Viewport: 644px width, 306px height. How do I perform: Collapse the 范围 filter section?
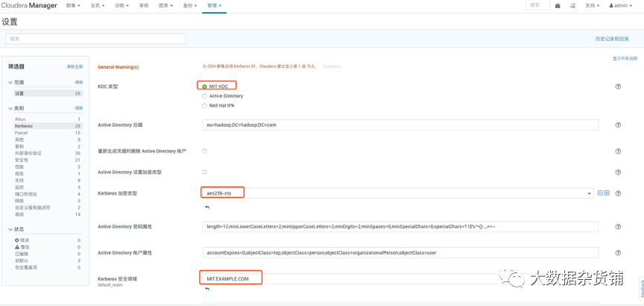[x=10, y=82]
